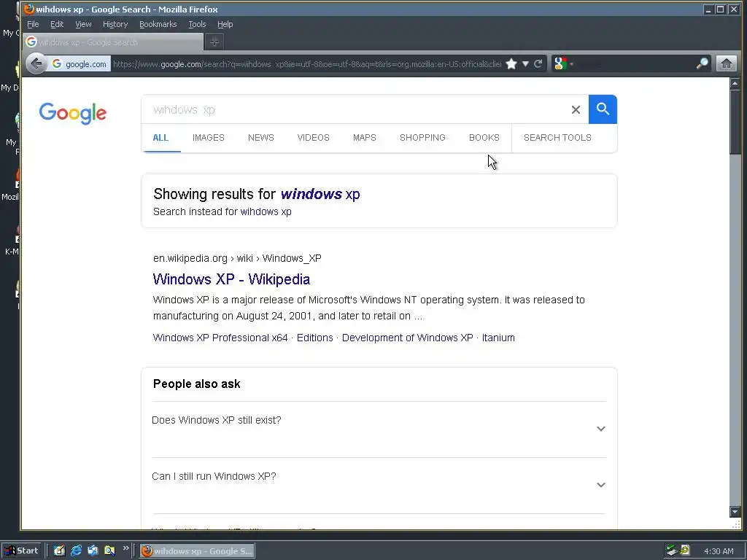Image resolution: width=747 pixels, height=560 pixels.
Task: Open the Edit menu
Action: [57, 24]
